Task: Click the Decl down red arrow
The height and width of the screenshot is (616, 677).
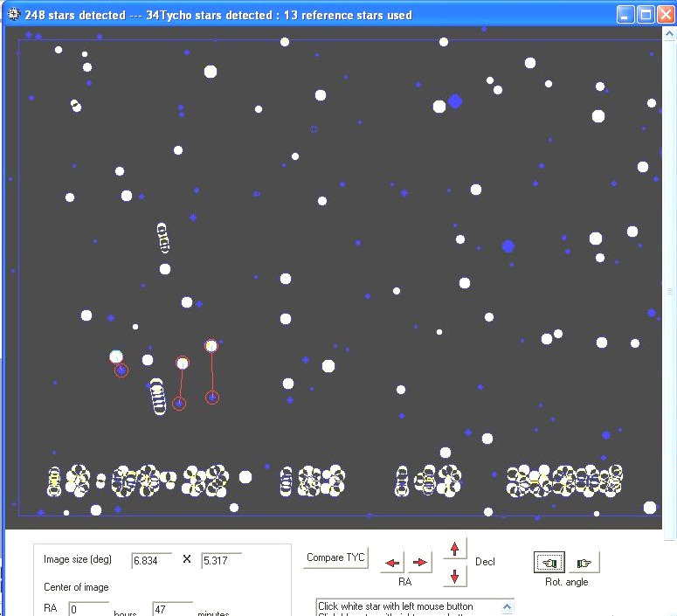Action: 455,576
